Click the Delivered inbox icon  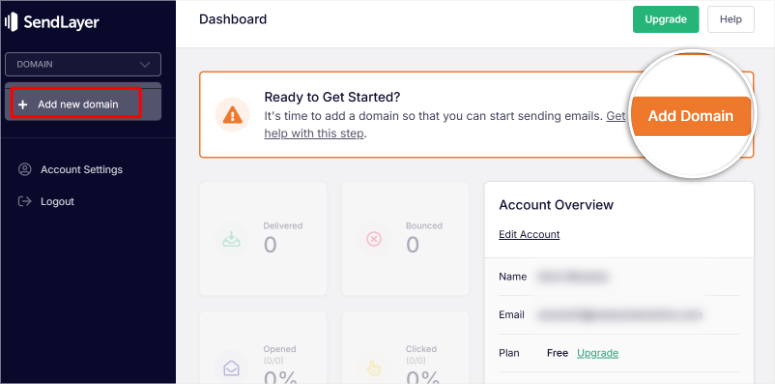coord(231,239)
